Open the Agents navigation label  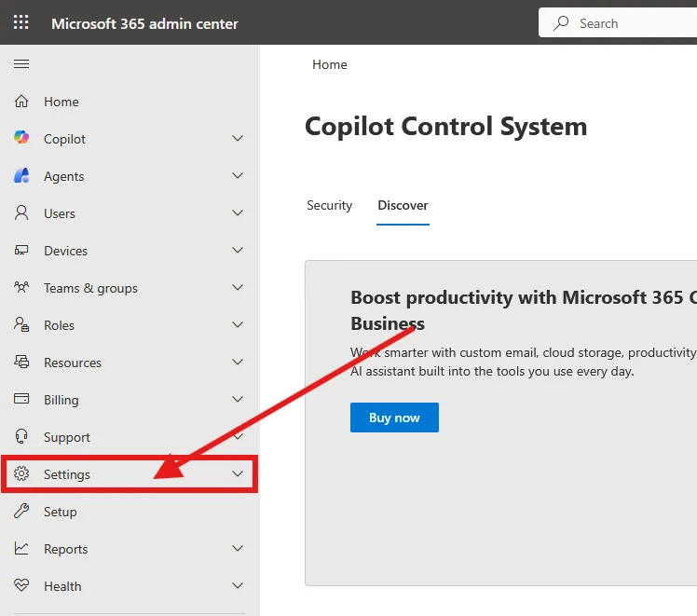[x=63, y=176]
